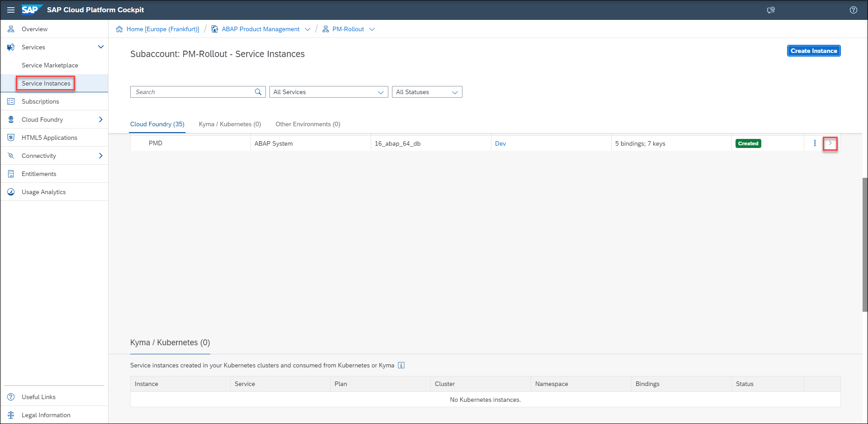Viewport: 868px width, 424px height.
Task: Click the vertical page scrollbar
Action: (x=865, y=244)
